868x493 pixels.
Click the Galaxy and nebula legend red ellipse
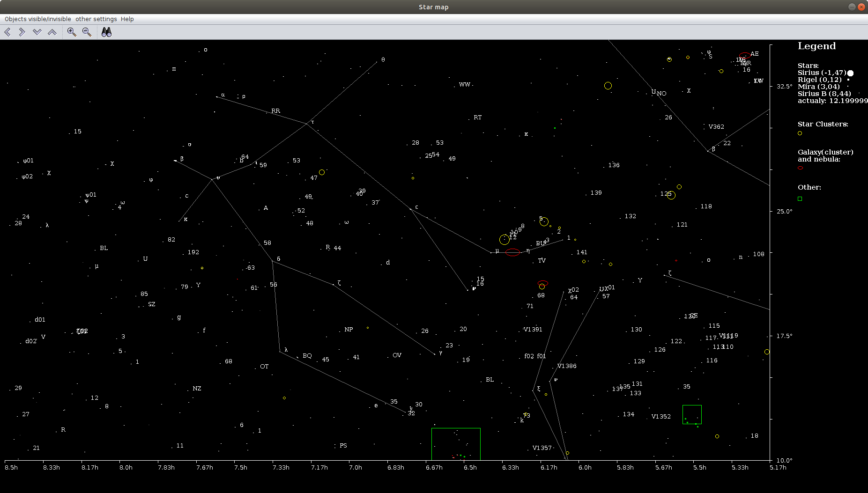tap(800, 168)
